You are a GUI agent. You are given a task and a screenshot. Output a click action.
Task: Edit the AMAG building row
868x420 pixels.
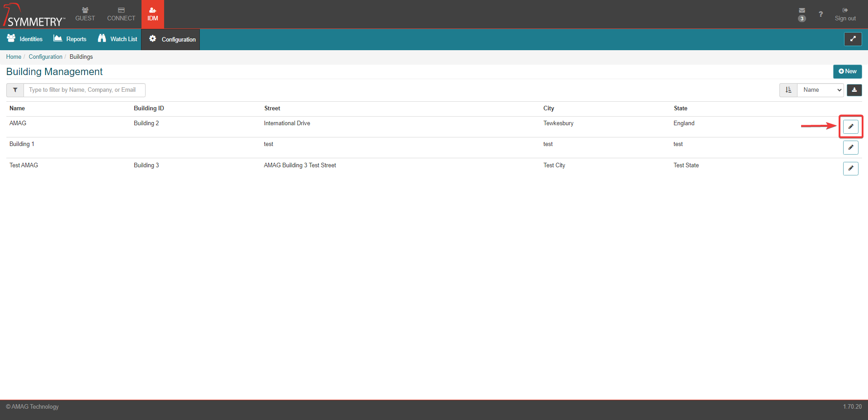point(850,127)
